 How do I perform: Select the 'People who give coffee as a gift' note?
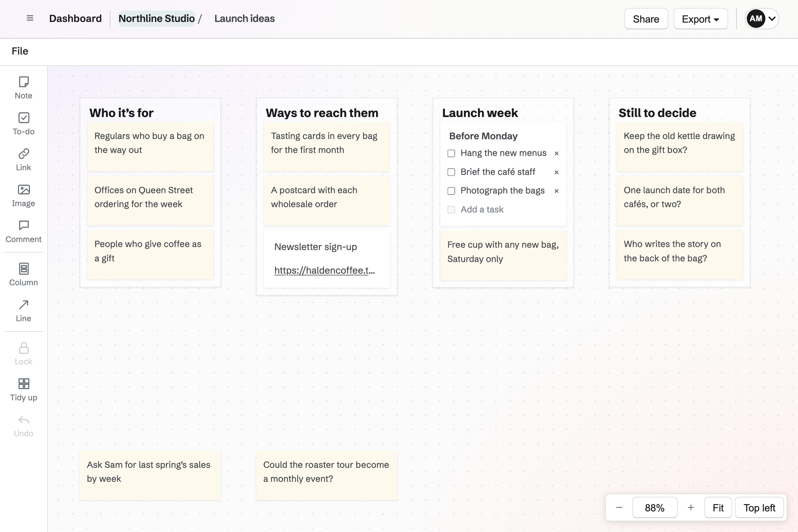point(150,255)
